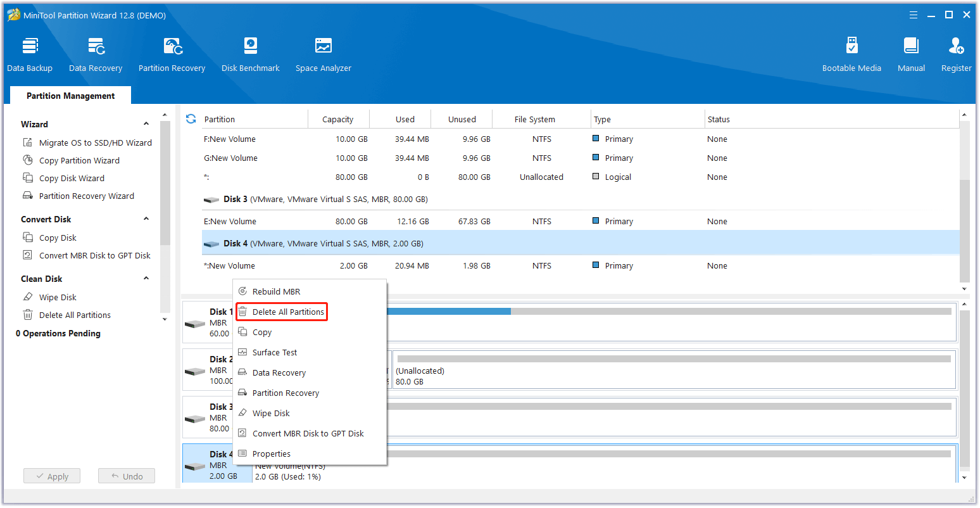Click the Disk 3 drive icon in the partition list
The width and height of the screenshot is (980, 508).
(211, 200)
